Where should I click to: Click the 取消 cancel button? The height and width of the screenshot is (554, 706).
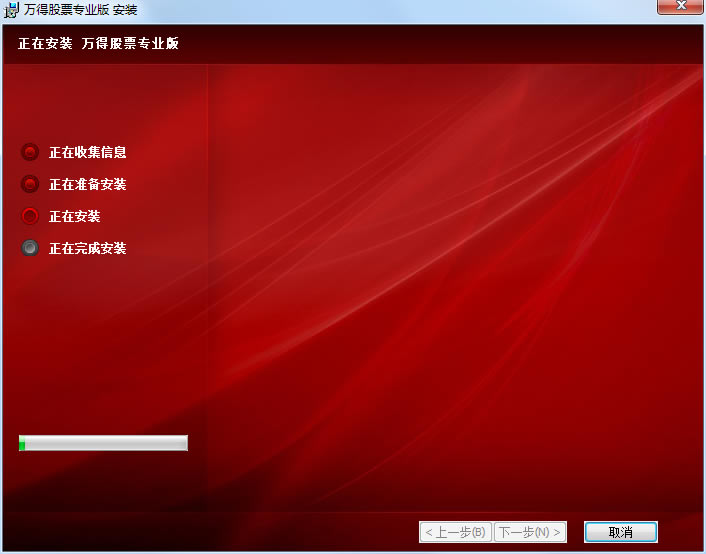coord(620,532)
